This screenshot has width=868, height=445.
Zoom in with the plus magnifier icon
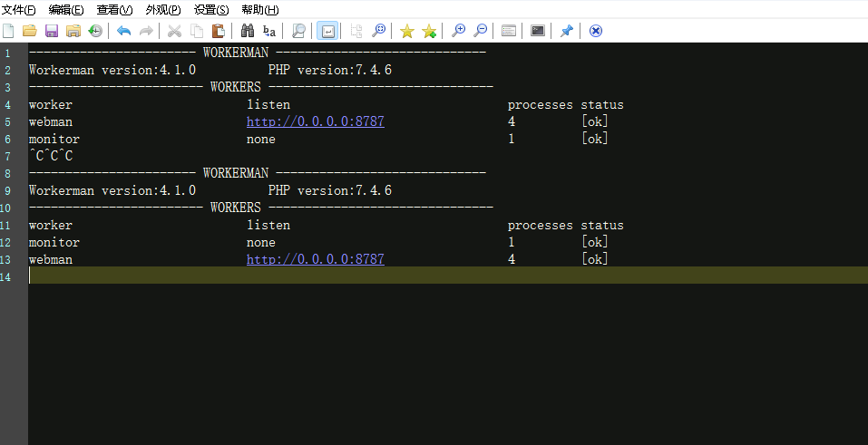coord(458,31)
